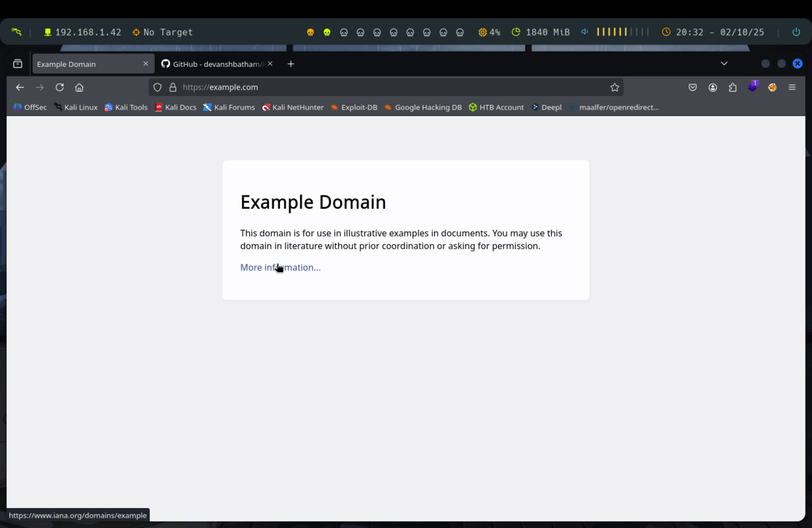Click the browser reload button

click(x=60, y=87)
